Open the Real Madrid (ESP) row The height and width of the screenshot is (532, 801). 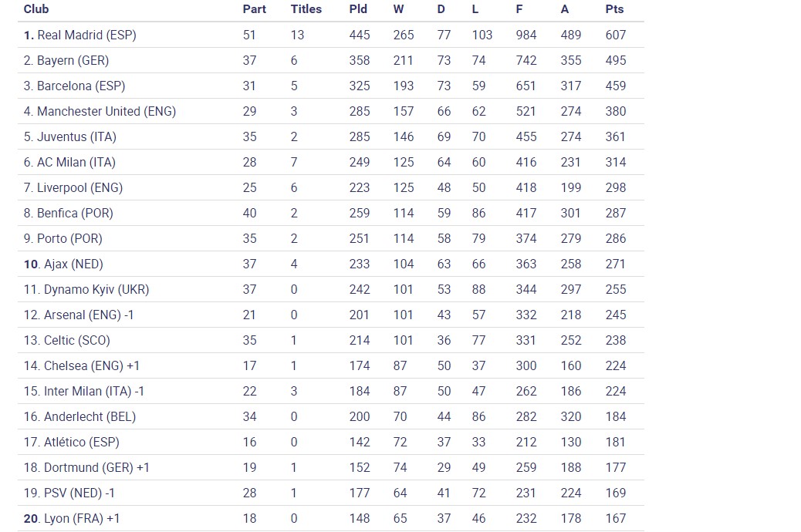[x=86, y=35]
